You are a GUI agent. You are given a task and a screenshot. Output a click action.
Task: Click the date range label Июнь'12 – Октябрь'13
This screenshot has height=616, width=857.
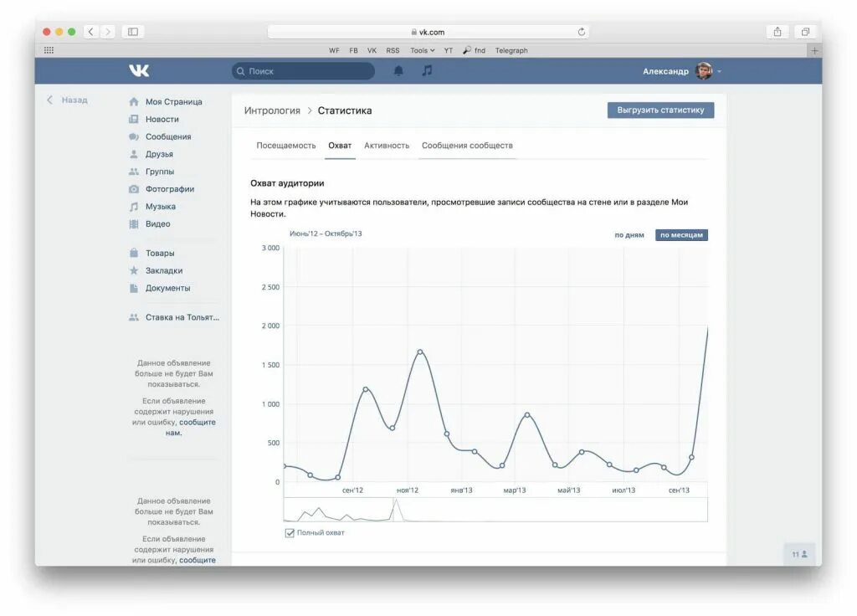pyautogui.click(x=326, y=234)
